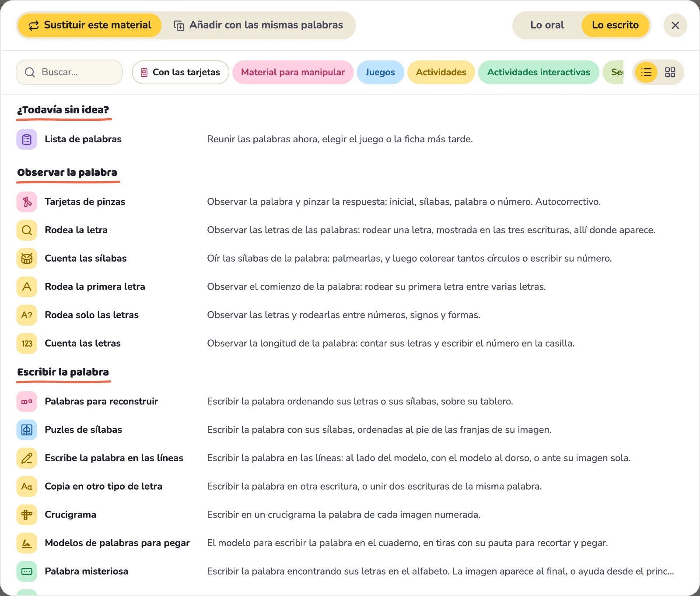Select Escribe la palabra en las líneas
This screenshot has height=596, width=700.
pos(350,458)
